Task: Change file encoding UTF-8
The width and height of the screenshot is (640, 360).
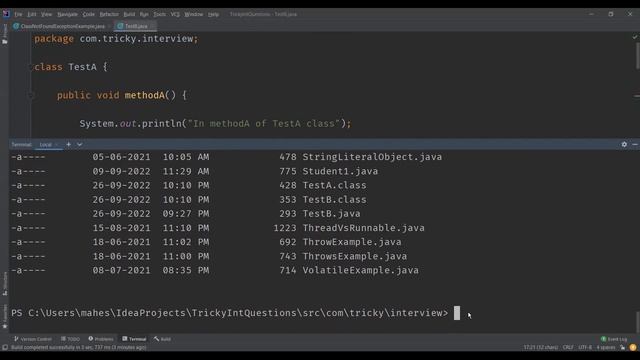Action: (585, 348)
